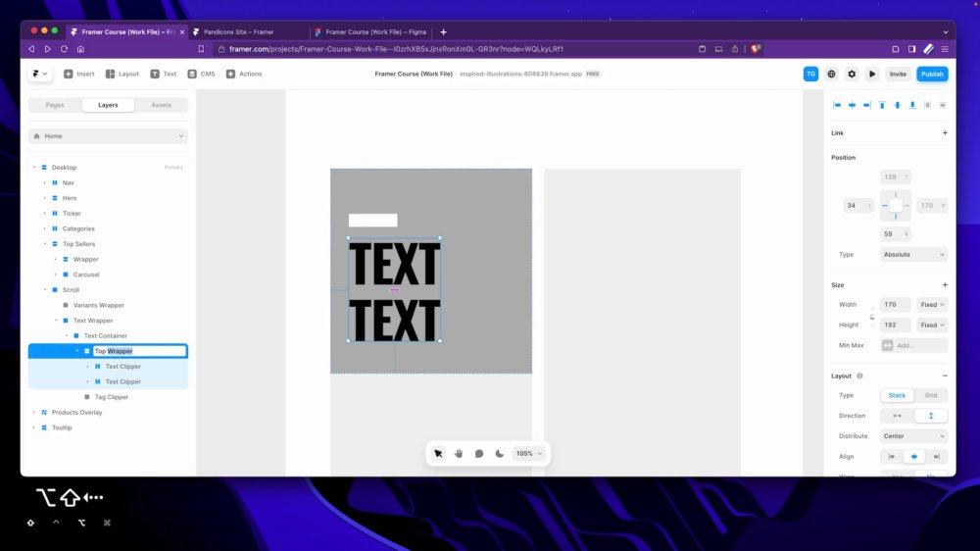Image resolution: width=980 pixels, height=551 pixels.
Task: Open the Distribute Center dropdown
Action: (913, 436)
